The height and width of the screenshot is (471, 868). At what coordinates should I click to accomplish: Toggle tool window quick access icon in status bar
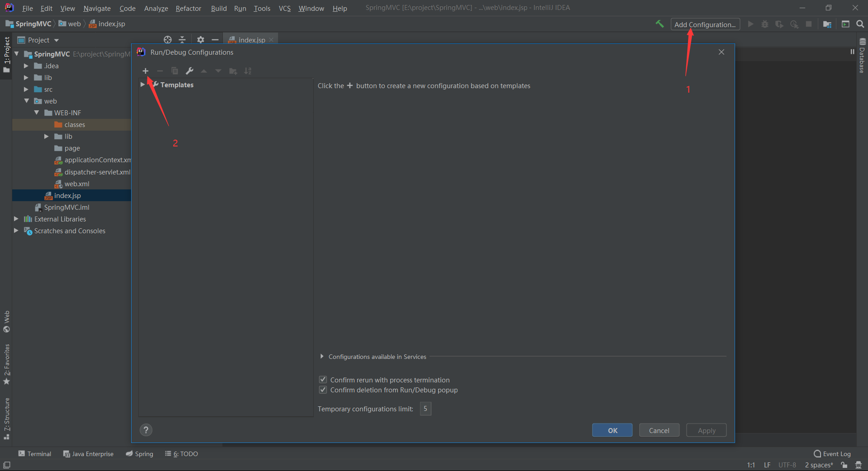pyautogui.click(x=7, y=465)
